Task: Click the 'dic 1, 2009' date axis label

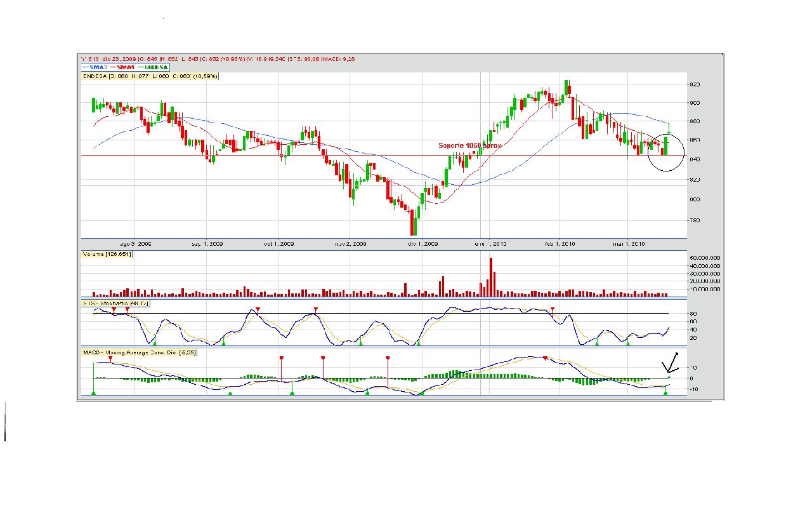Action: [422, 244]
